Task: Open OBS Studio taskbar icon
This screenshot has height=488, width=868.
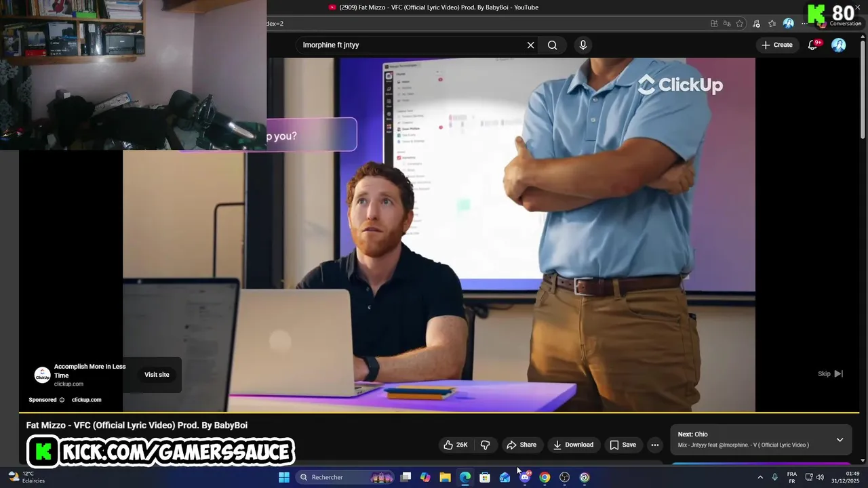Action: [564, 477]
